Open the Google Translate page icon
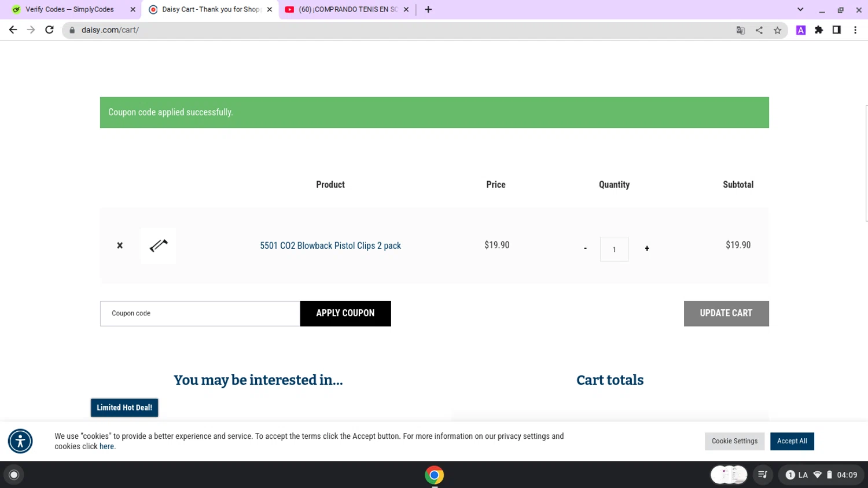Screen dimensions: 868x488 pyautogui.click(x=740, y=30)
